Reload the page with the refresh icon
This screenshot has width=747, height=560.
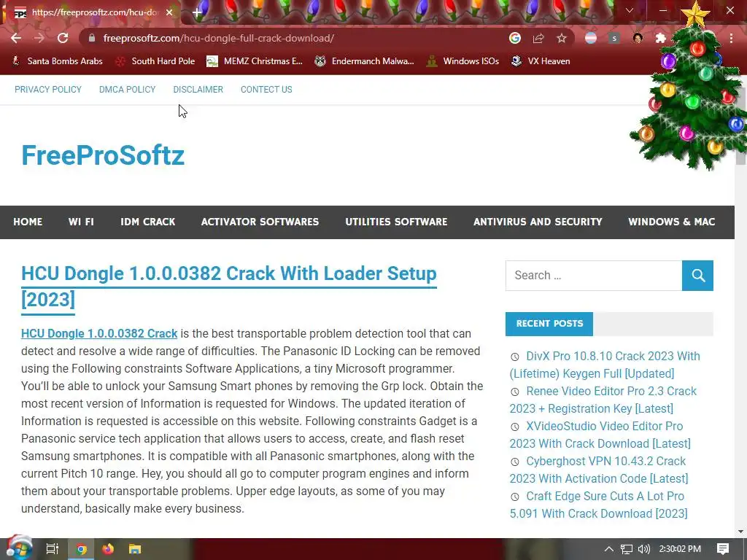[x=63, y=38]
